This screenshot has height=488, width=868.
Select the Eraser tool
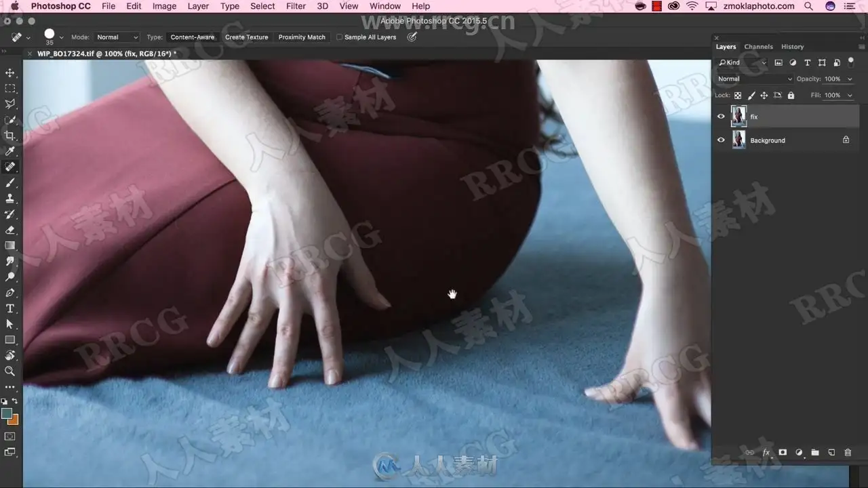tap(10, 230)
